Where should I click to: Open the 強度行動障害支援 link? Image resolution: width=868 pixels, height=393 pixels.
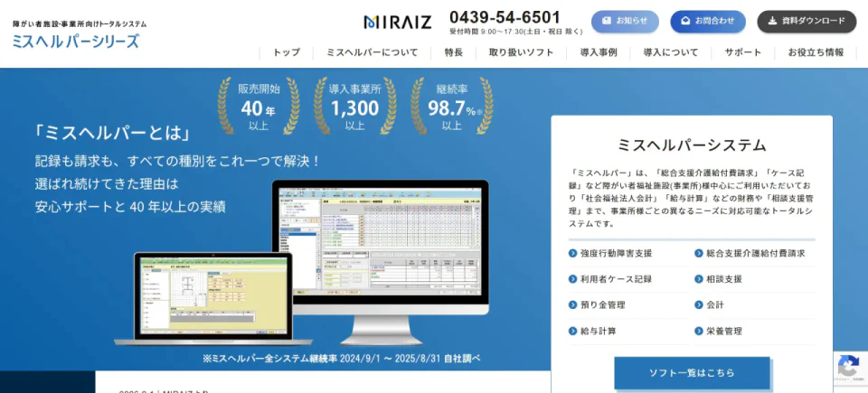[x=616, y=254]
